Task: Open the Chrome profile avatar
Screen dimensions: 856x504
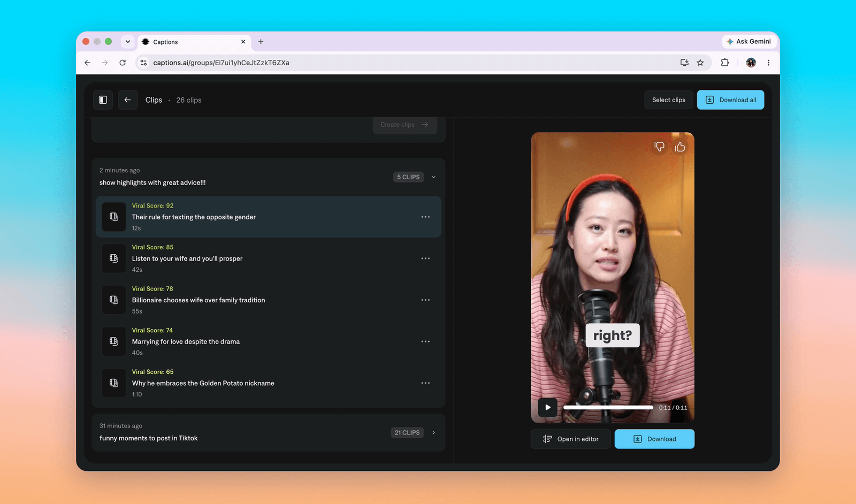Action: pos(751,63)
